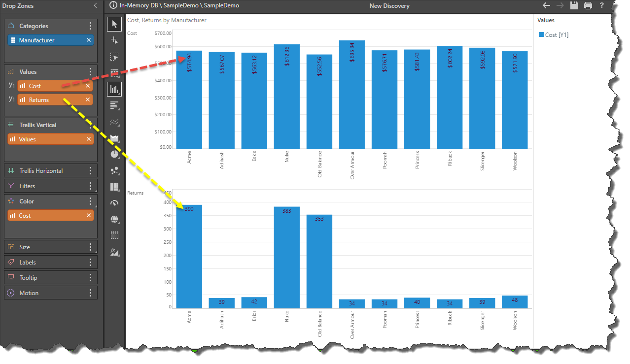Remove Cost chip from Color zone
The width and height of the screenshot is (630, 364).
point(89,216)
